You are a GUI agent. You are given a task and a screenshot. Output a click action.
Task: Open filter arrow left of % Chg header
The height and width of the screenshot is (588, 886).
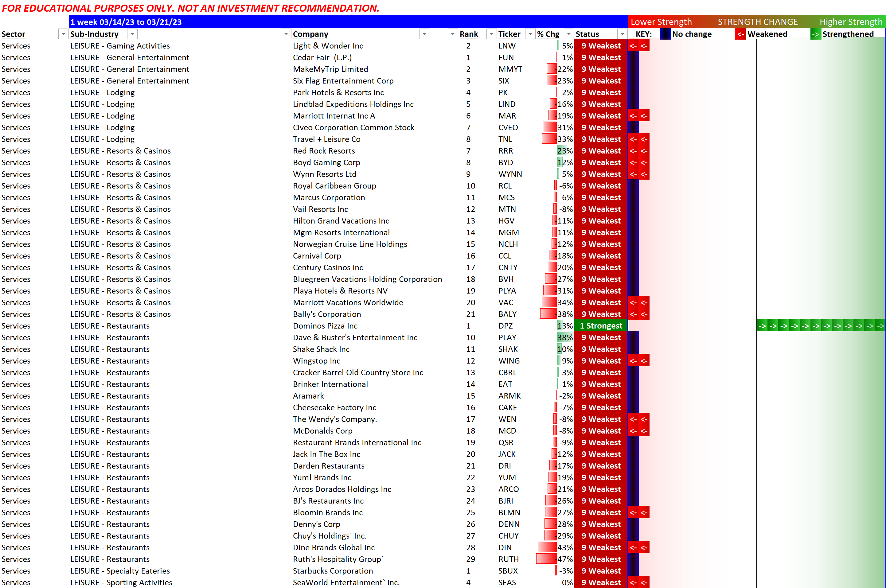(530, 34)
